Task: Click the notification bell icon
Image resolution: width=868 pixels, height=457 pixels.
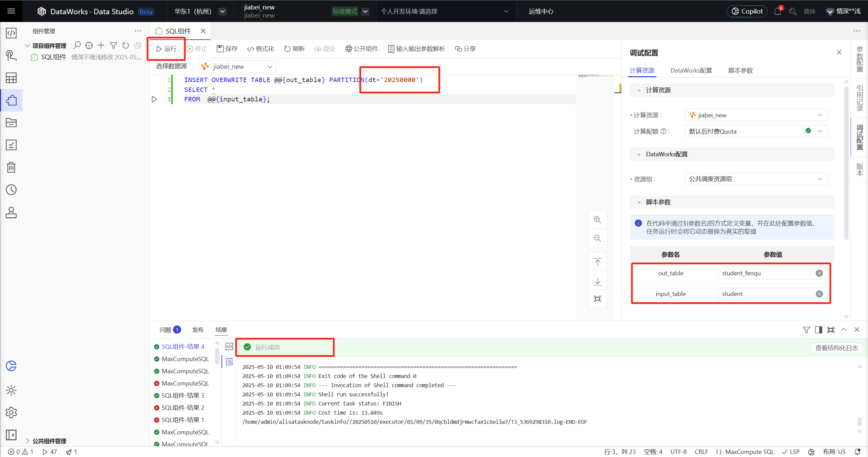Action: tap(777, 12)
